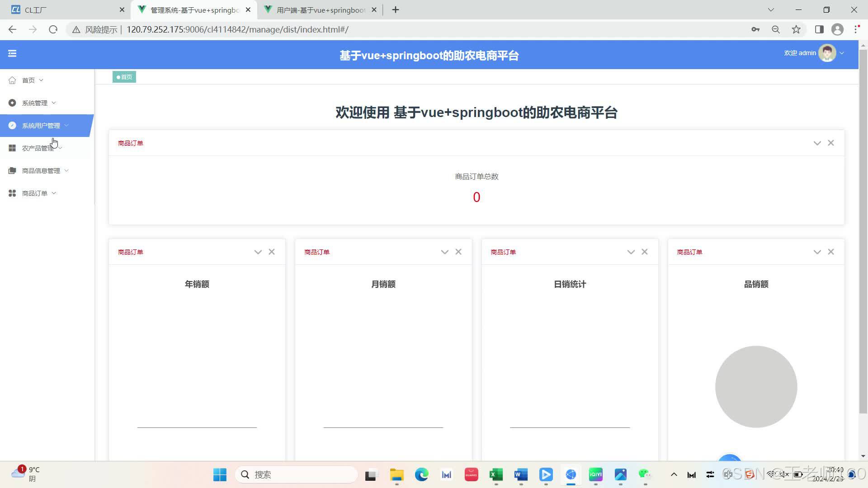Expand the 系统管理 sidebar menu
The height and width of the screenshot is (488, 868).
[34, 103]
